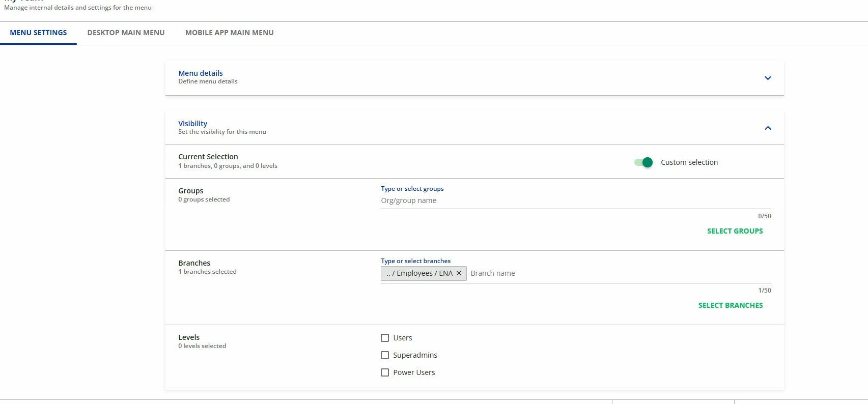Enable the Power Users checkbox
This screenshot has height=404, width=868.
pos(385,372)
